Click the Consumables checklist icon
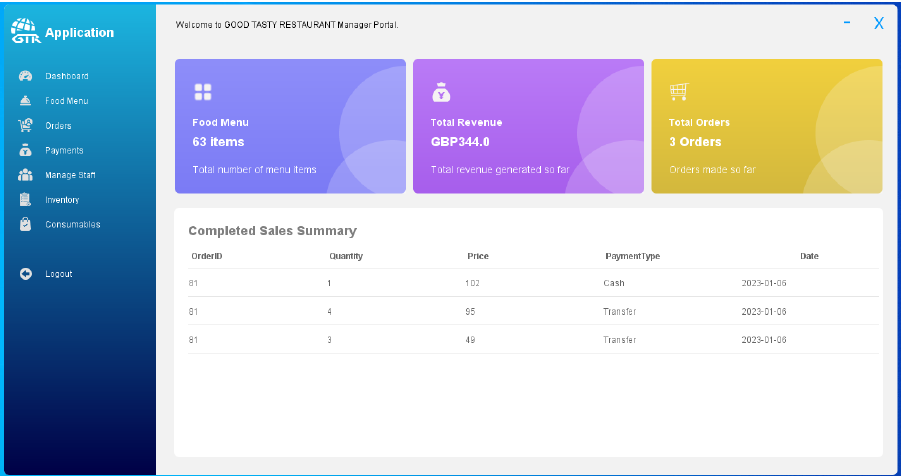 tap(26, 225)
